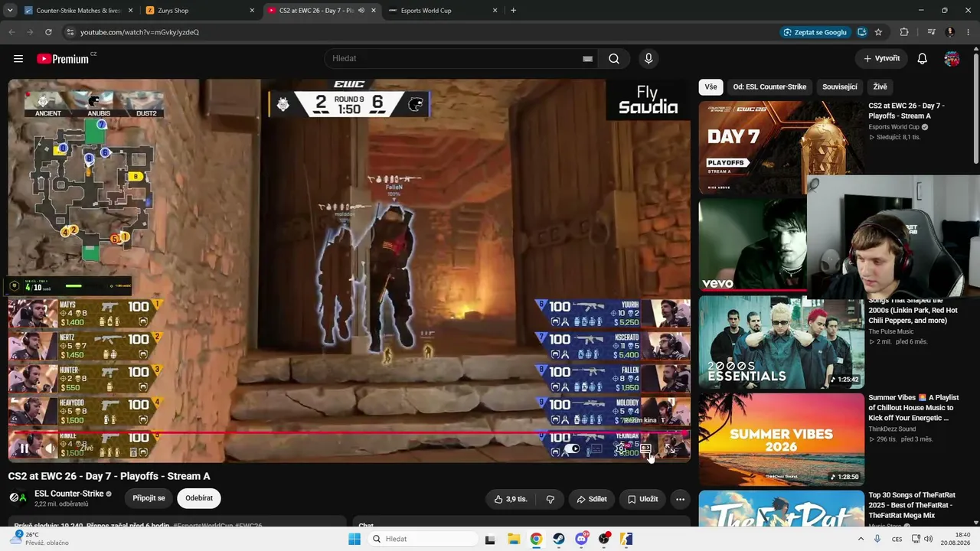Open YouTube account avatar menu
Image resolution: width=980 pixels, height=551 pixels.
point(952,59)
